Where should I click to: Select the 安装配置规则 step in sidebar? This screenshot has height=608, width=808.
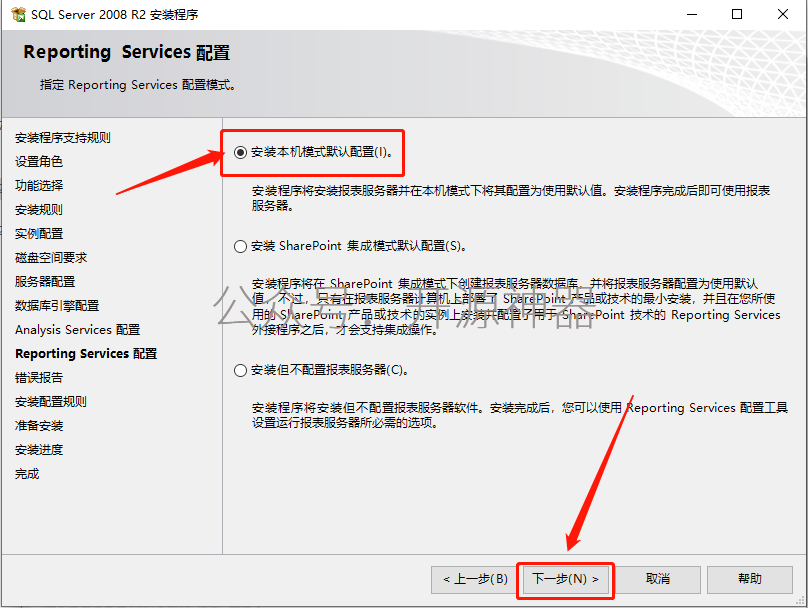[51, 402]
